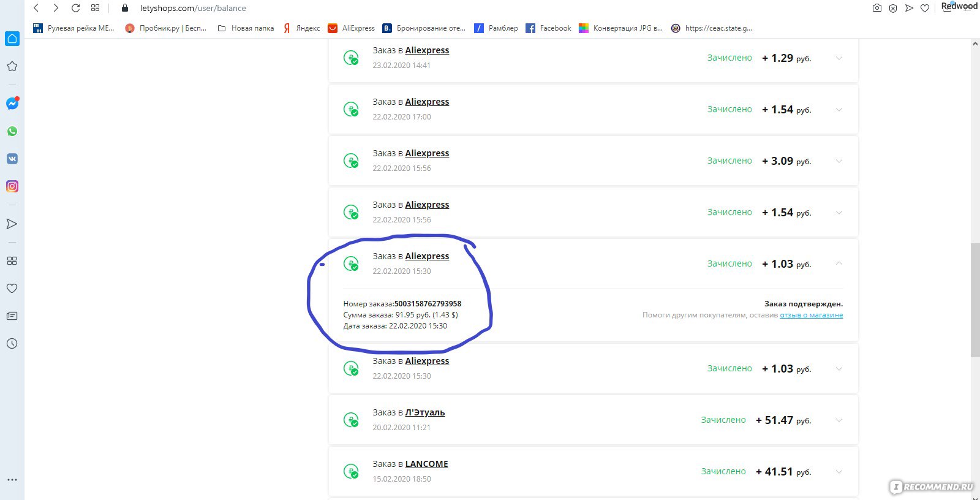The image size is (980, 500).
Task: Expand the collapsed 15:30 order of 1.03 руб.
Action: click(839, 369)
